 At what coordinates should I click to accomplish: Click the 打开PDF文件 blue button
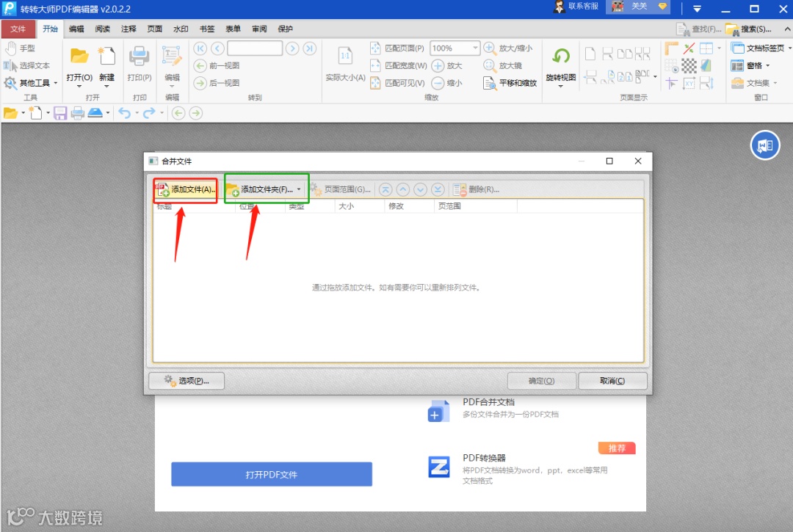[272, 475]
